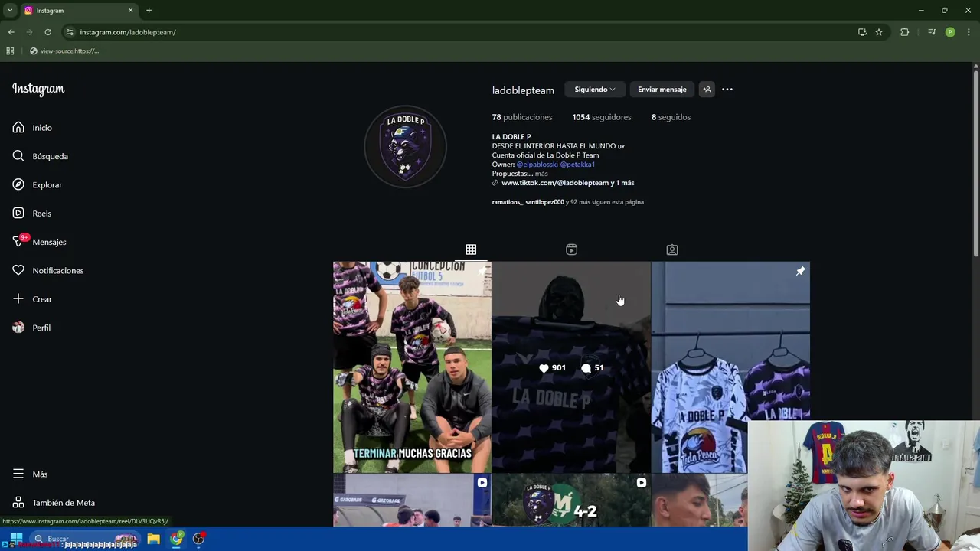Open the site info icon beside the URL
The height and width of the screenshot is (551, 980).
(x=70, y=32)
